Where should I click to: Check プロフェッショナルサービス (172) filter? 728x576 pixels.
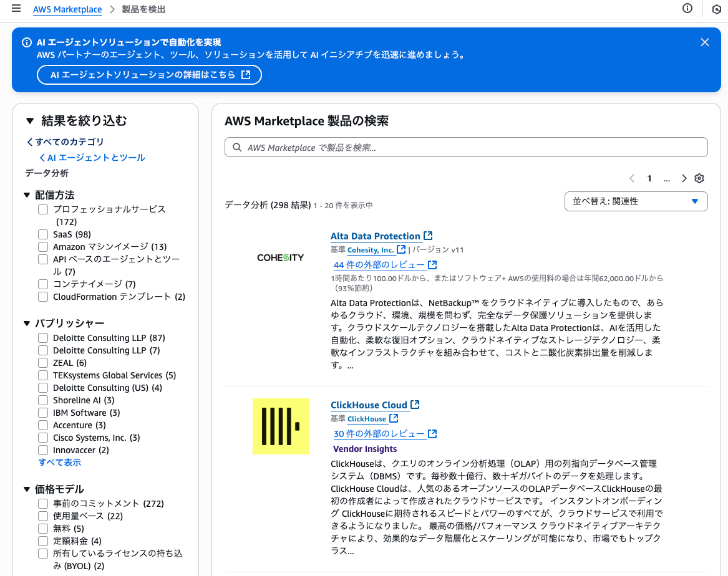tap(43, 209)
